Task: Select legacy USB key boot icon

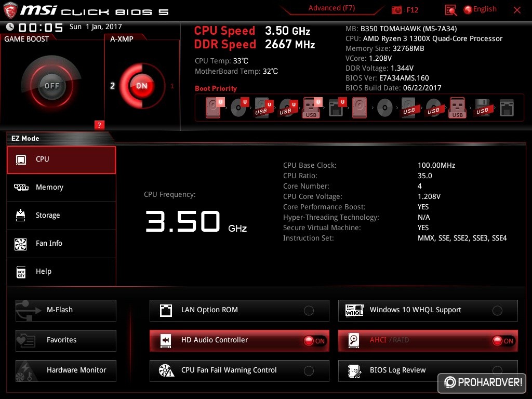Action: click(458, 108)
